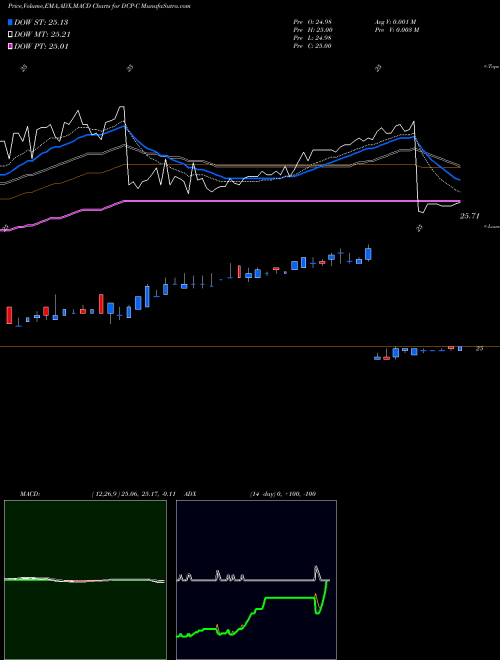Click the 25 price level label
The width and height of the screenshot is (500, 660).
pos(479,349)
